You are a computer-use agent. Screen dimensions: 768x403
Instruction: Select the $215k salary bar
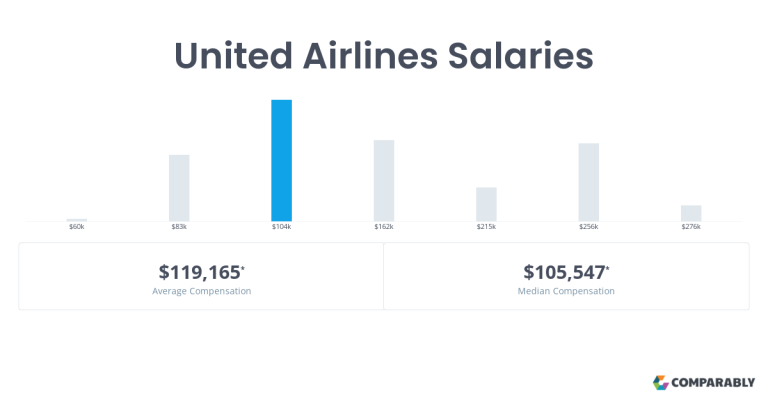click(486, 204)
